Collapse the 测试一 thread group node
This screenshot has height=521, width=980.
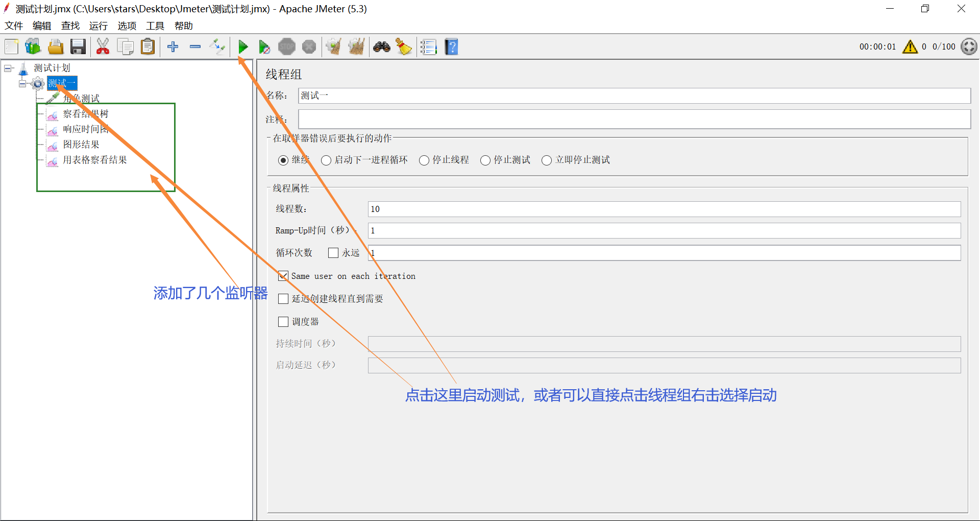[22, 83]
